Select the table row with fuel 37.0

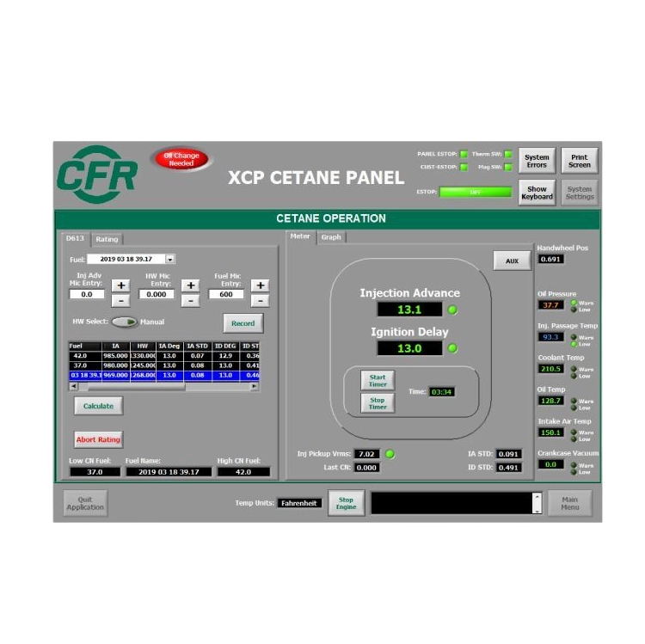164,365
